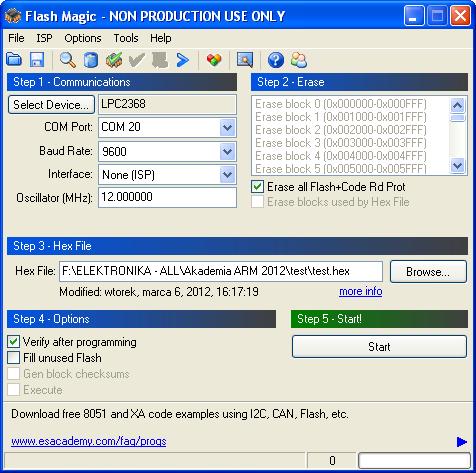This screenshot has width=476, height=473.
Task: Open www.esacademy.com/faq/progs link
Action: pos(89,441)
